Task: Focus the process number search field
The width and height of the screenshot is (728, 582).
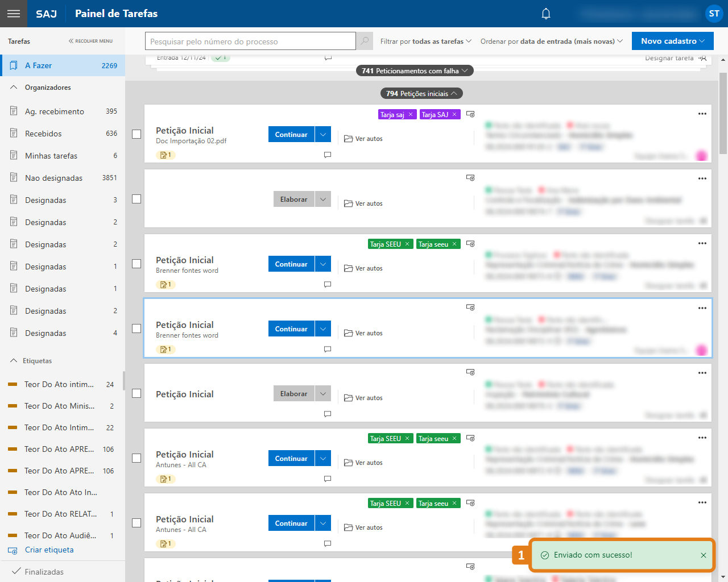Action: 250,41
